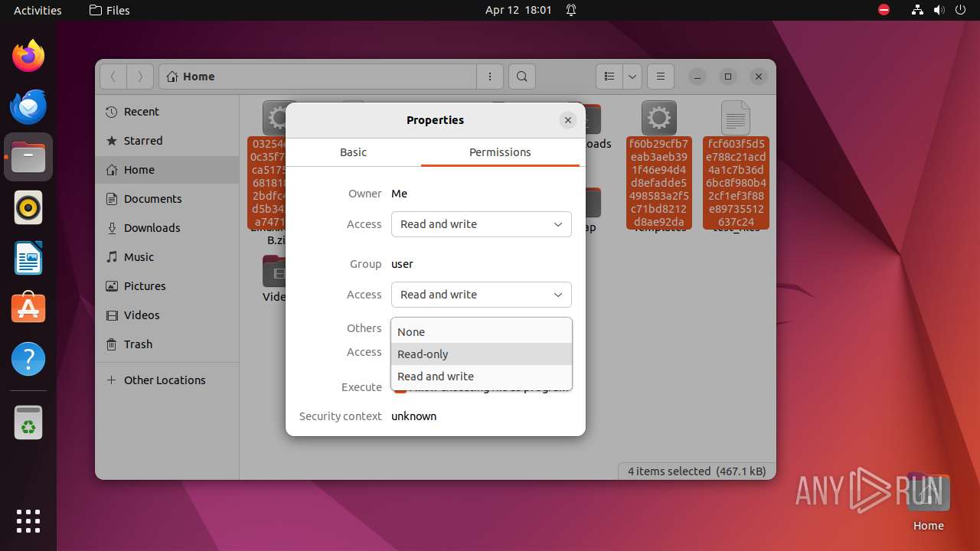Viewport: 980px width, 551px height.
Task: Expand the Owner Access dropdown
Action: click(x=482, y=224)
